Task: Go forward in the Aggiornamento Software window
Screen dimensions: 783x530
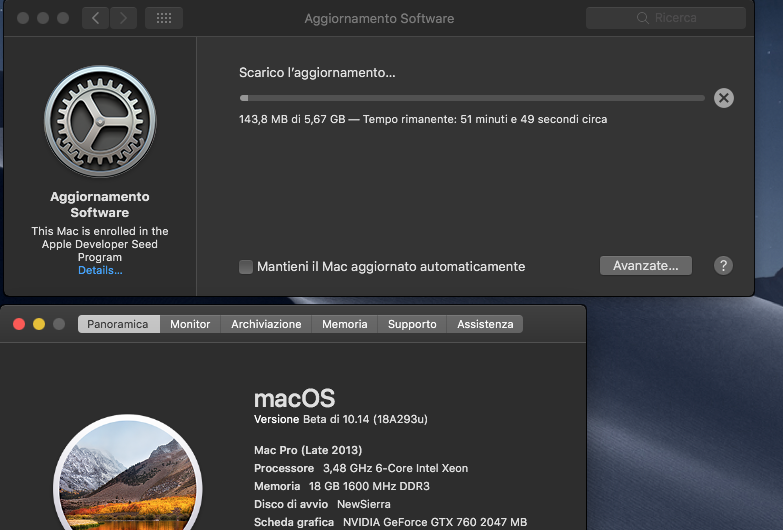Action: point(123,18)
